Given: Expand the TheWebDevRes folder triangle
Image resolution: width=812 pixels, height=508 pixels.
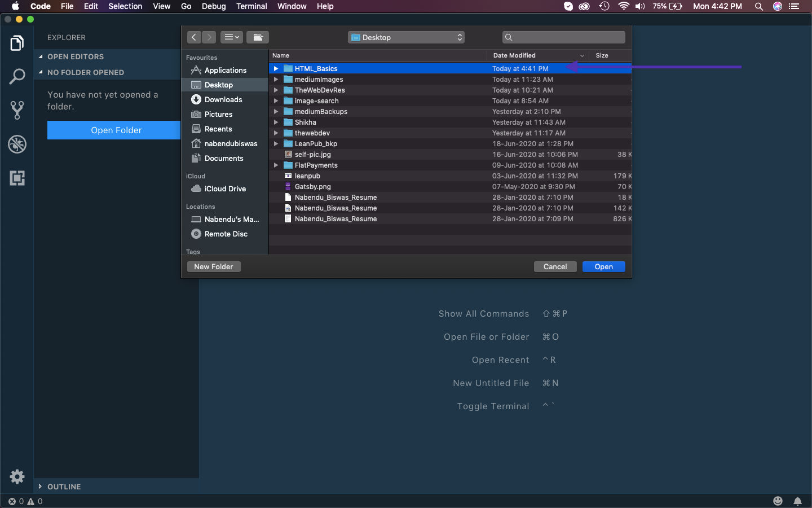Looking at the screenshot, I should 276,90.
